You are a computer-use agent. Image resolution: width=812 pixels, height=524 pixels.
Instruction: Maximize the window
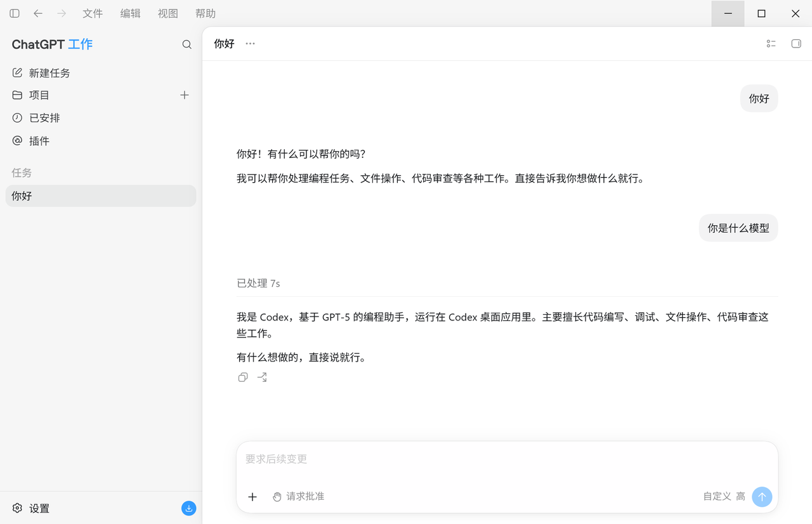click(761, 13)
